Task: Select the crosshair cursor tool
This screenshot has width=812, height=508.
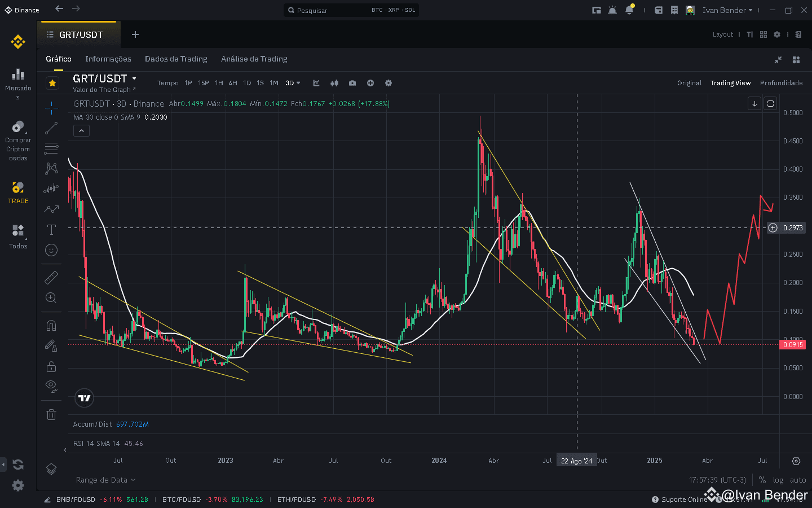Action: coord(51,107)
